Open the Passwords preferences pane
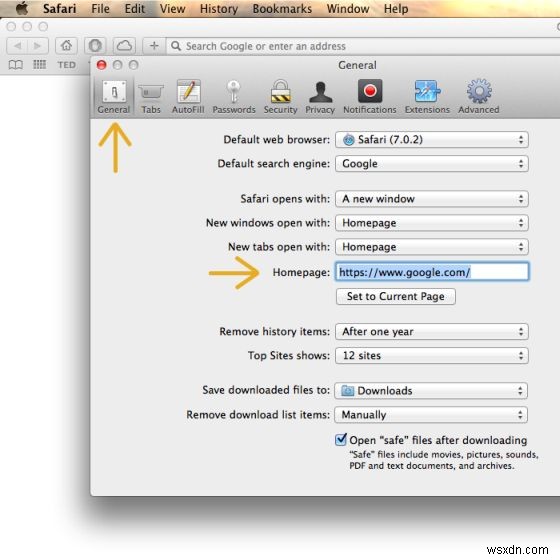 [234, 97]
